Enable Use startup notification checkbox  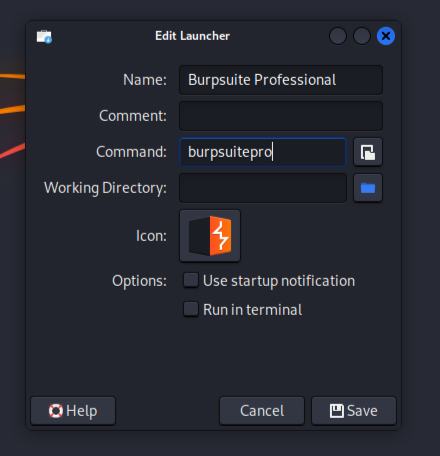191,280
